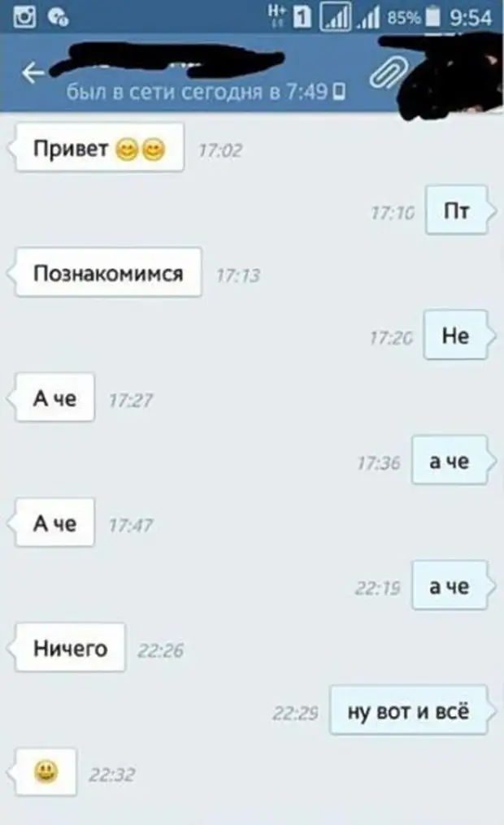
Task: Tap the smiley emoji message at 22:32
Action: [46, 772]
